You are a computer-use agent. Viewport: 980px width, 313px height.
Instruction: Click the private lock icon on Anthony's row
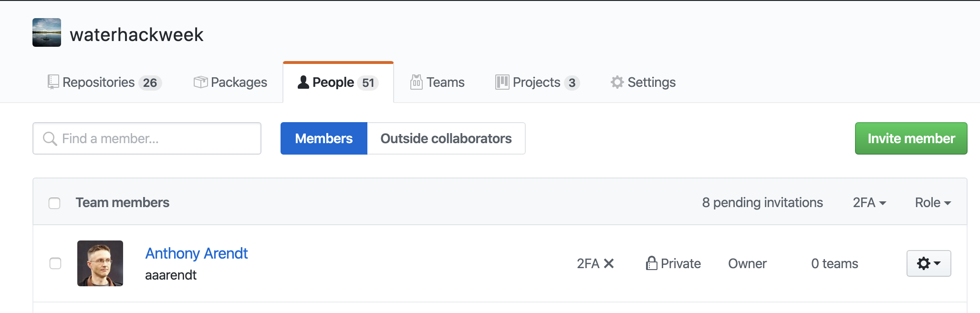tap(651, 263)
